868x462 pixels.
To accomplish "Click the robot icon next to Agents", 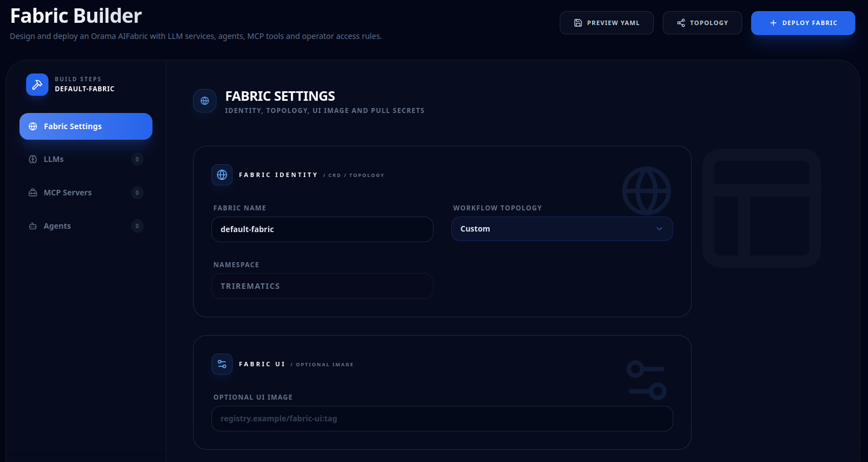I will point(33,226).
